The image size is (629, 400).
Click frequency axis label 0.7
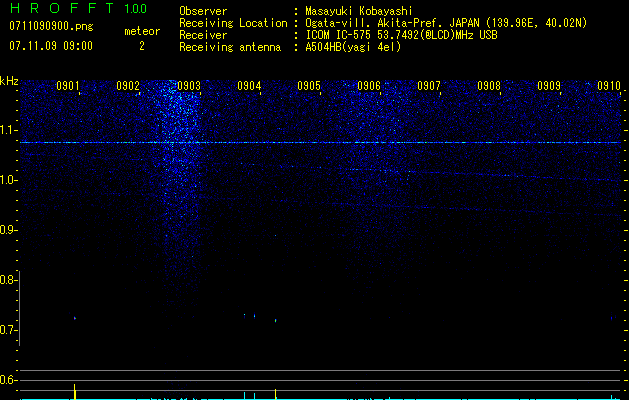(x=7, y=330)
